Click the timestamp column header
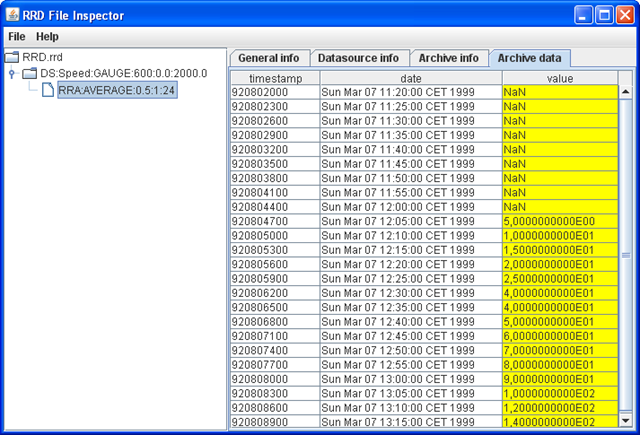 click(x=276, y=78)
